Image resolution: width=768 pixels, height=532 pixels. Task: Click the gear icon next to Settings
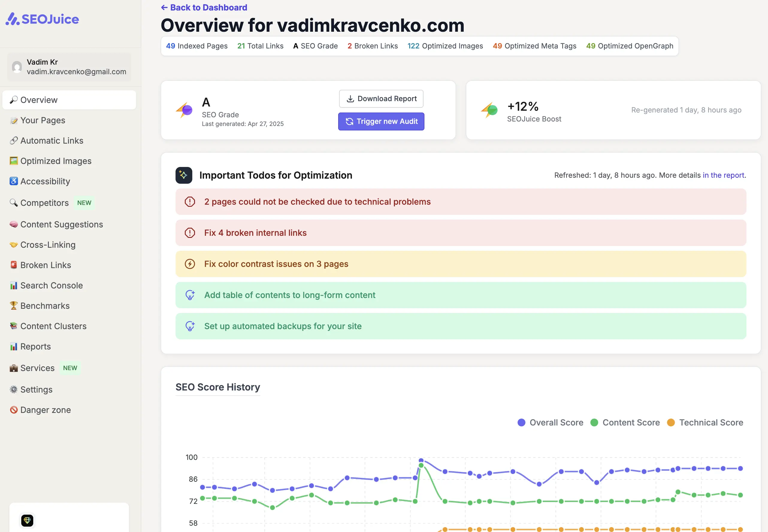(x=13, y=389)
